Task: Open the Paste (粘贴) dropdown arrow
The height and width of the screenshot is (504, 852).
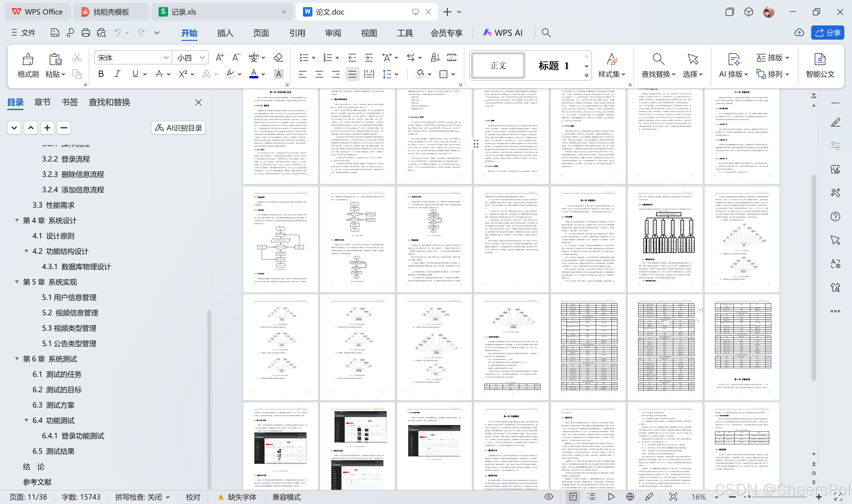Action: tap(63, 74)
